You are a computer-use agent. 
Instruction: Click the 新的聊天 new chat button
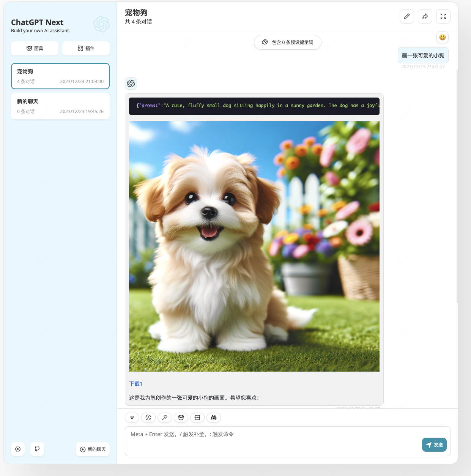(93, 449)
